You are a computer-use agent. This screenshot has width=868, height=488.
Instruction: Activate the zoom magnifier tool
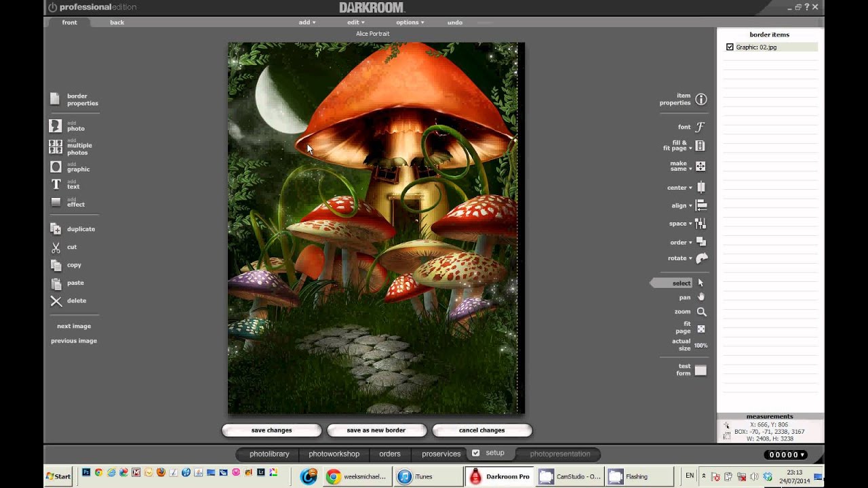[701, 312]
